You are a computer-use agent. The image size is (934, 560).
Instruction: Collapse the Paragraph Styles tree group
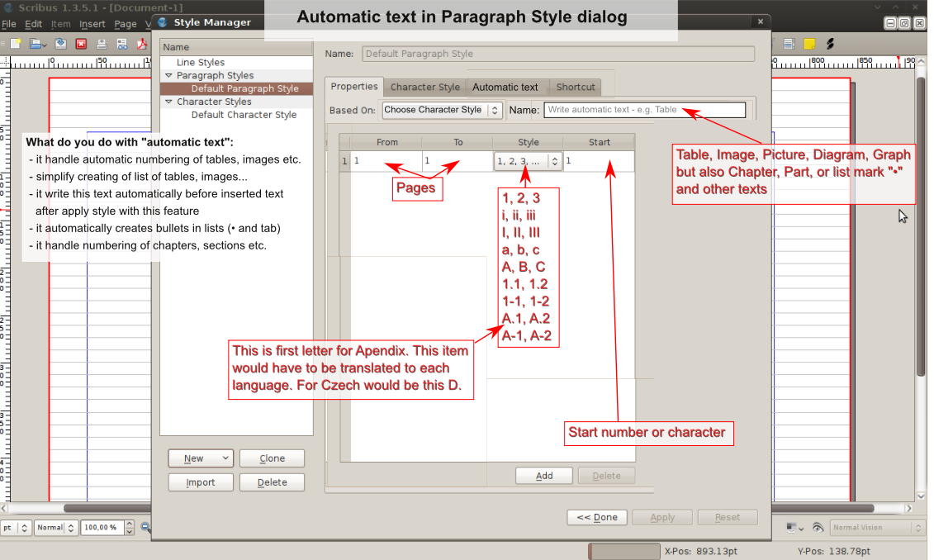[168, 75]
